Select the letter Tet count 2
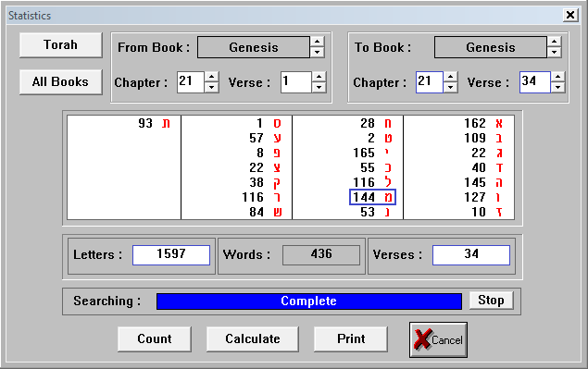588x369 pixels. [380, 138]
